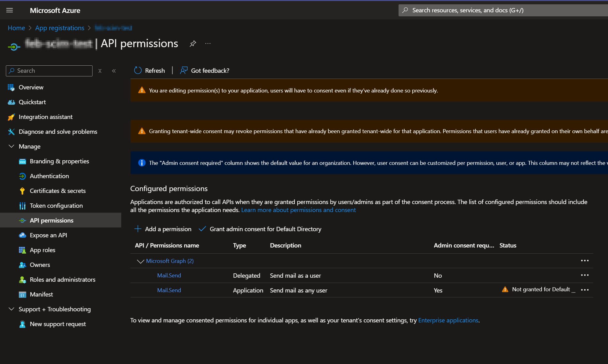This screenshot has width=608, height=364.
Task: Click the Authentication icon
Action: [x=23, y=176]
